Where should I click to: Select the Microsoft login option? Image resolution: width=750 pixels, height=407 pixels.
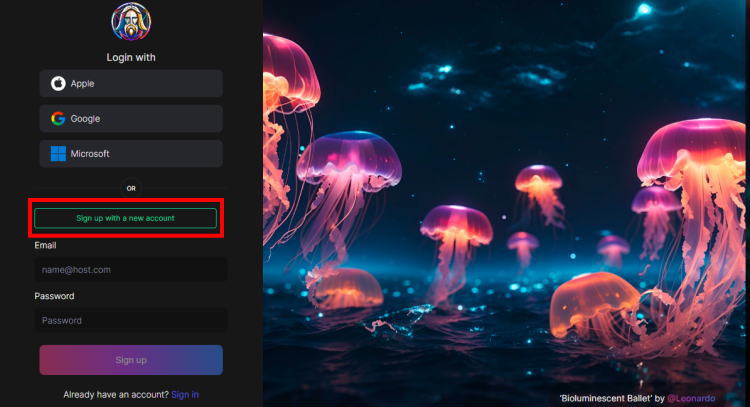[x=131, y=154]
